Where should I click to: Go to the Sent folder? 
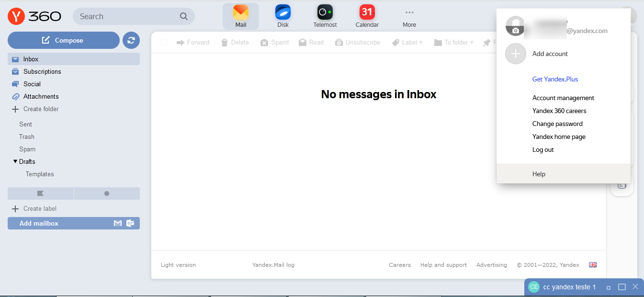click(26, 124)
